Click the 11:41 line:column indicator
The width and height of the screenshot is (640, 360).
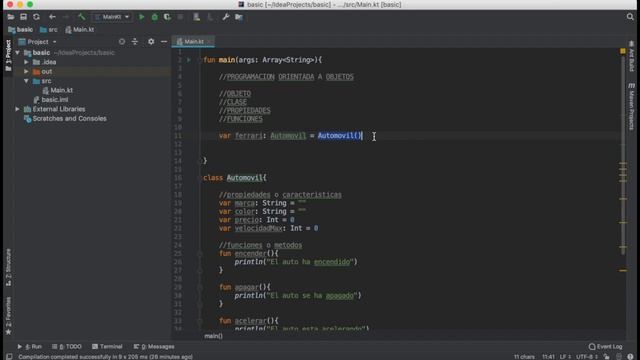[x=548, y=357]
